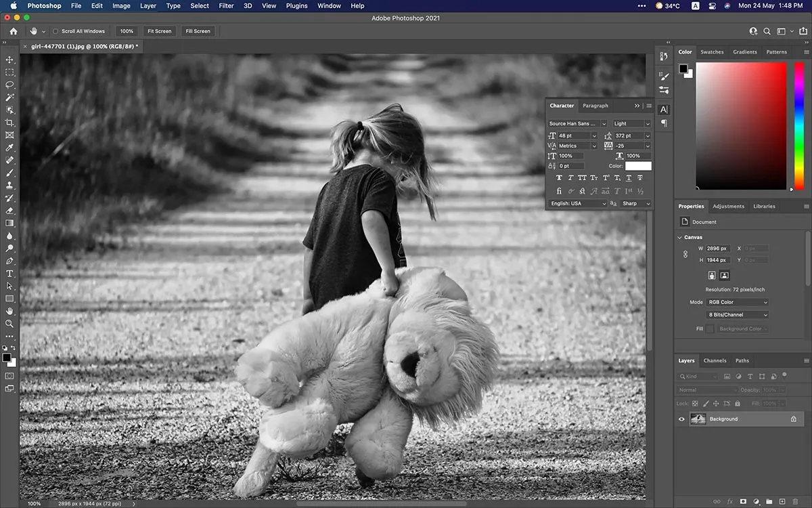Open the Filter menu
This screenshot has width=812, height=508.
(226, 6)
